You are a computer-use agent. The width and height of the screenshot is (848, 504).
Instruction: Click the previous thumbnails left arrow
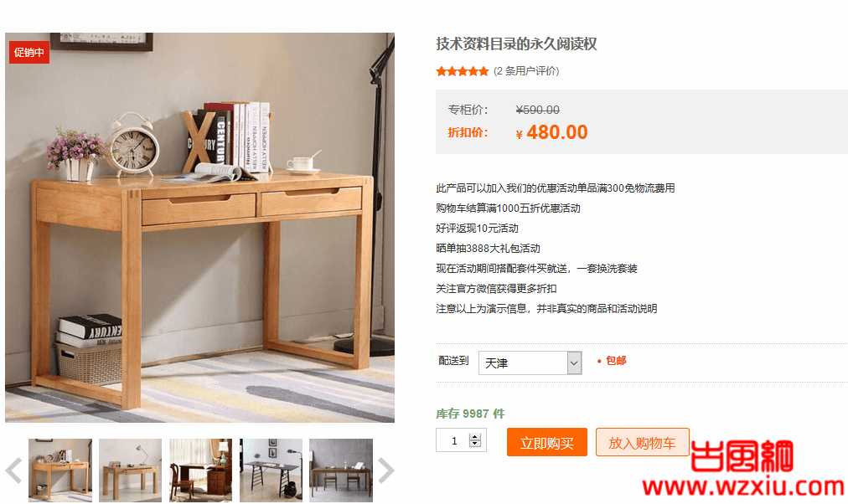coord(14,470)
